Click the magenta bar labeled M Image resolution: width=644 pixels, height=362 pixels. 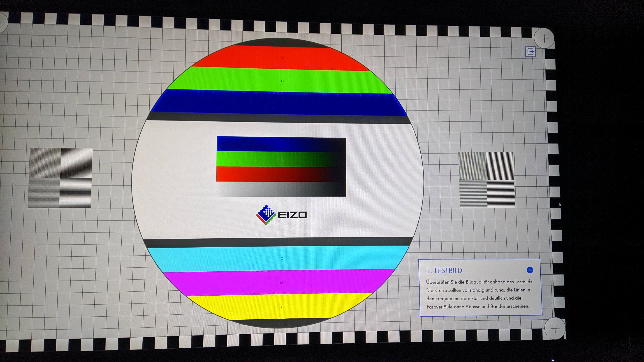coord(282,283)
